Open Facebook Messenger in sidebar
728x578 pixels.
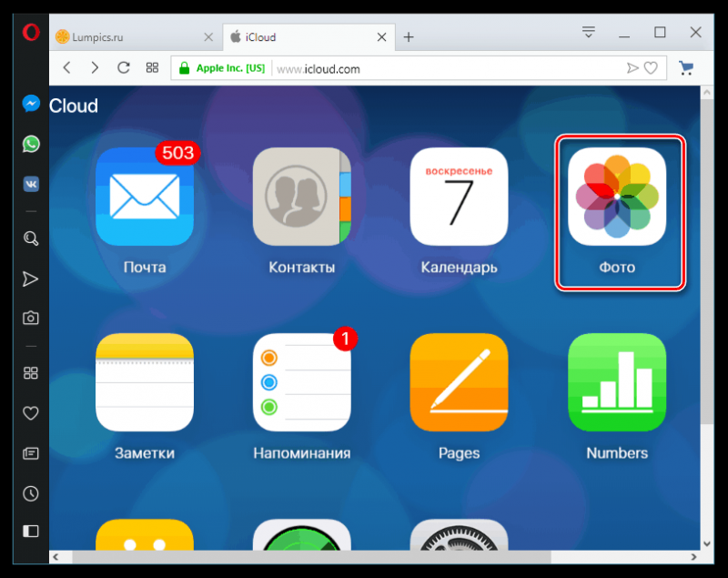coord(31,104)
